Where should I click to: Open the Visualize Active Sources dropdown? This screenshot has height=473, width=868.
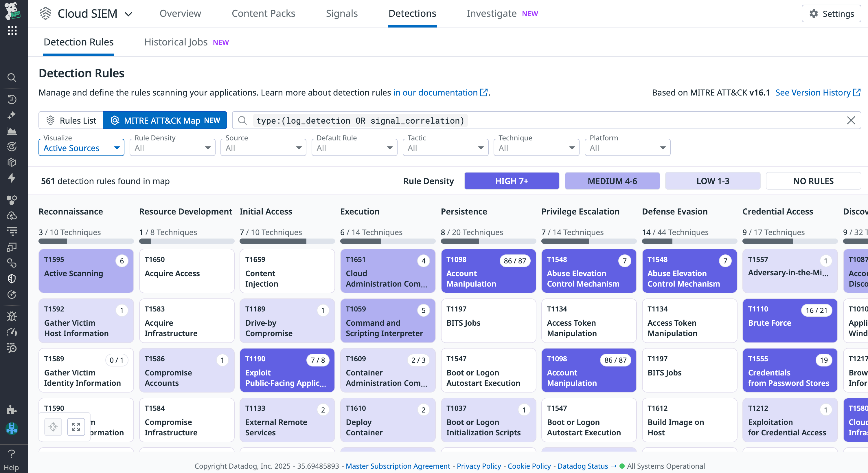(x=81, y=147)
